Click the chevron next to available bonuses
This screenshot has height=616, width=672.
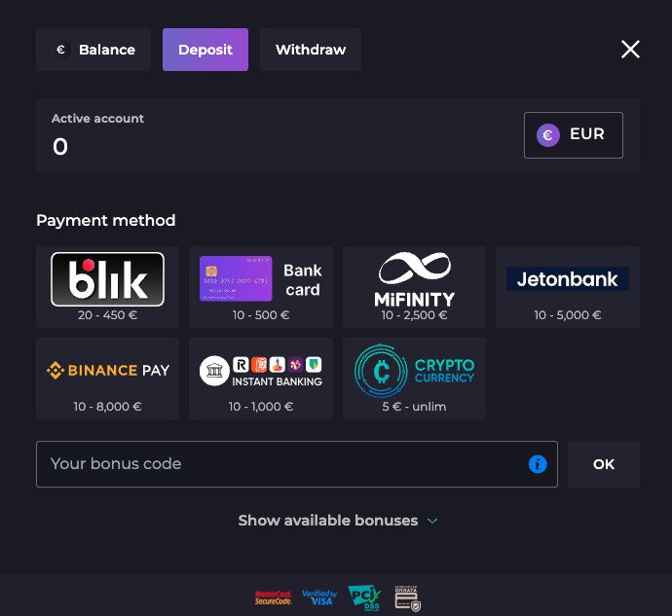[432, 521]
